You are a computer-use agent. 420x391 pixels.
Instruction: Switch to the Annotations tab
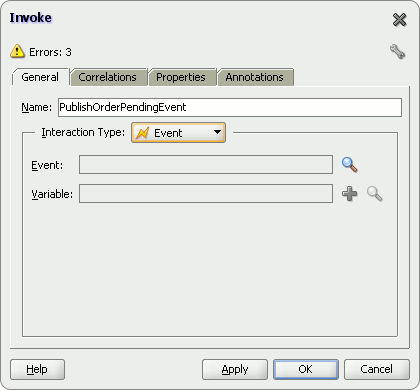(255, 77)
